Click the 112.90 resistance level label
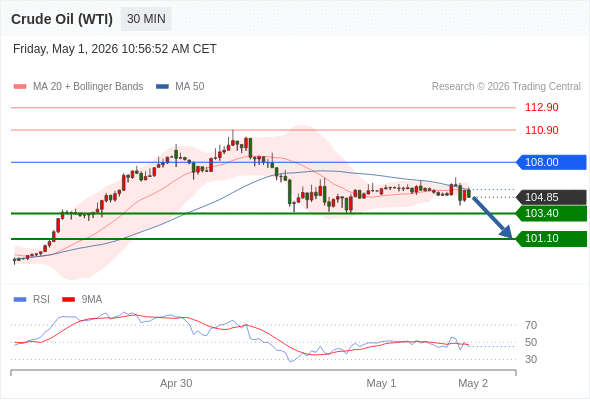Viewport: 590px width, 400px height. pyautogui.click(x=542, y=107)
